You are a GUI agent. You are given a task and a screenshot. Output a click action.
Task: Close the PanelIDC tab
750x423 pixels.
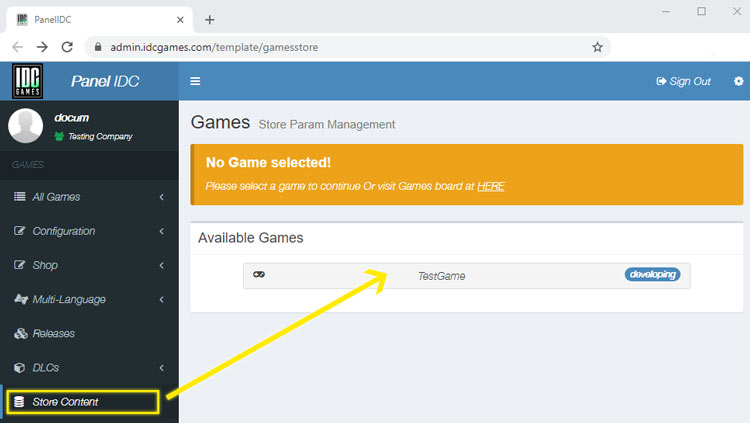pyautogui.click(x=180, y=20)
